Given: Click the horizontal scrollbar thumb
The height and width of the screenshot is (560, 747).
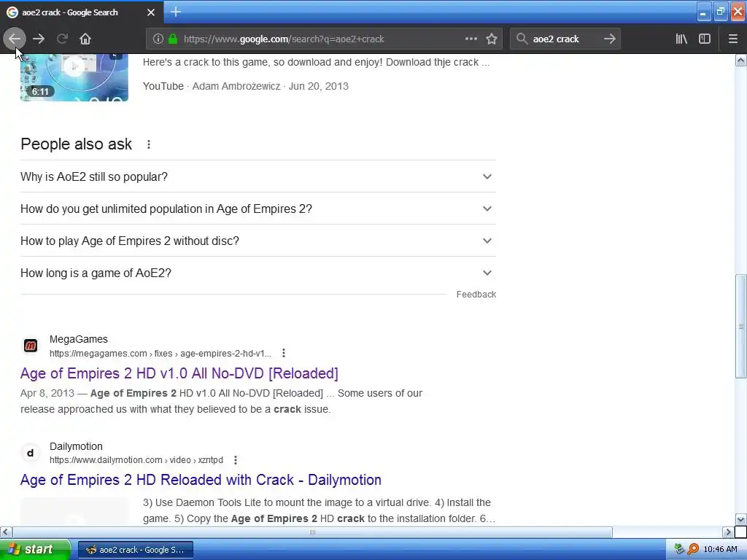Looking at the screenshot, I should coord(312,532).
